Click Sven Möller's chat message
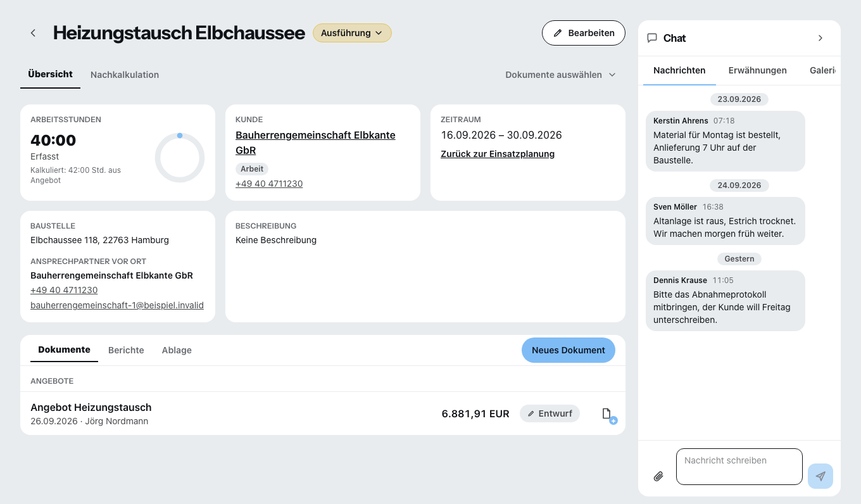 726,221
